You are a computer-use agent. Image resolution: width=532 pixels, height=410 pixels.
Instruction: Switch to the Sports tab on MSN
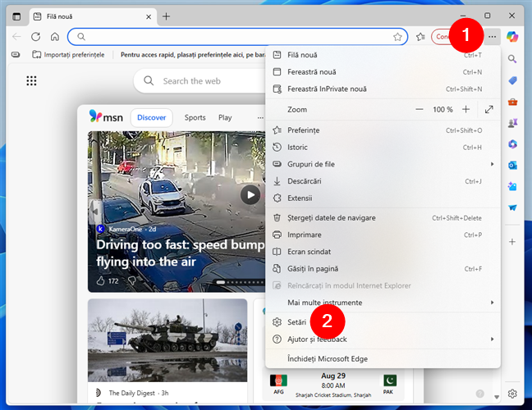pos(195,117)
